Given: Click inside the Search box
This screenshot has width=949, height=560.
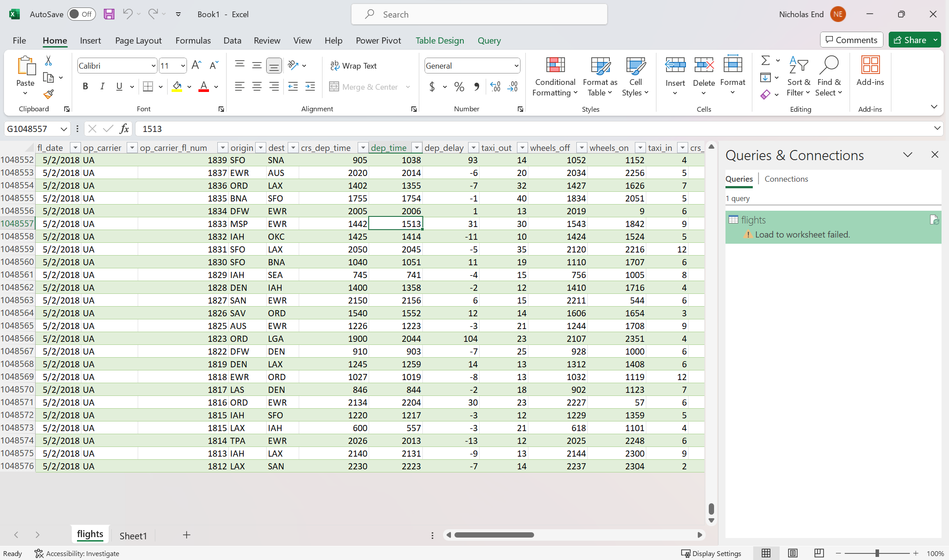Looking at the screenshot, I should (x=480, y=15).
